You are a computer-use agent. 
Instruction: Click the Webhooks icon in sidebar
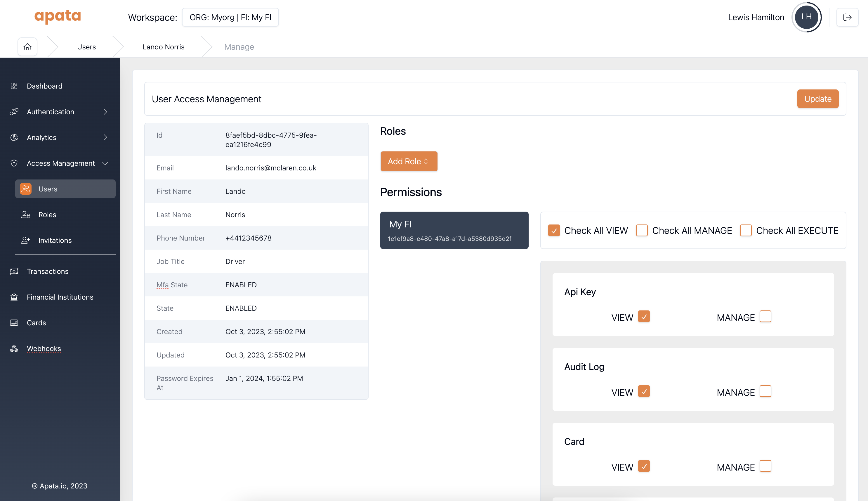click(14, 349)
